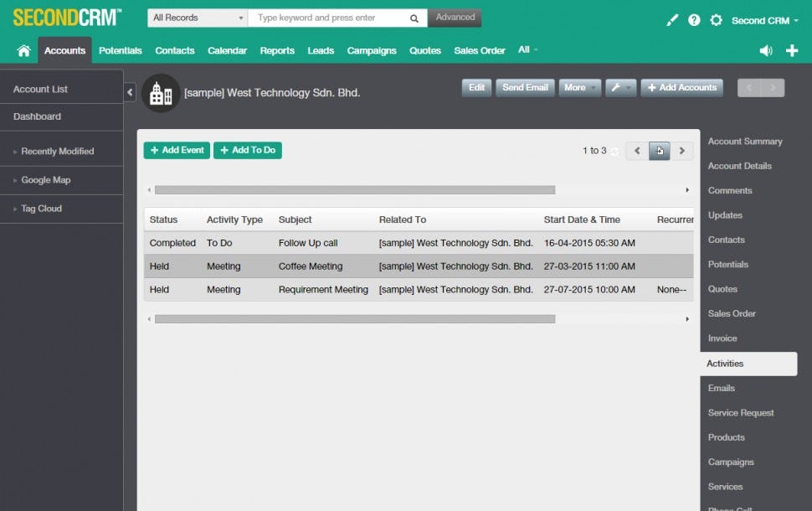This screenshot has height=511, width=812.
Task: Click the next page arrow in activity pagination
Action: click(x=682, y=151)
